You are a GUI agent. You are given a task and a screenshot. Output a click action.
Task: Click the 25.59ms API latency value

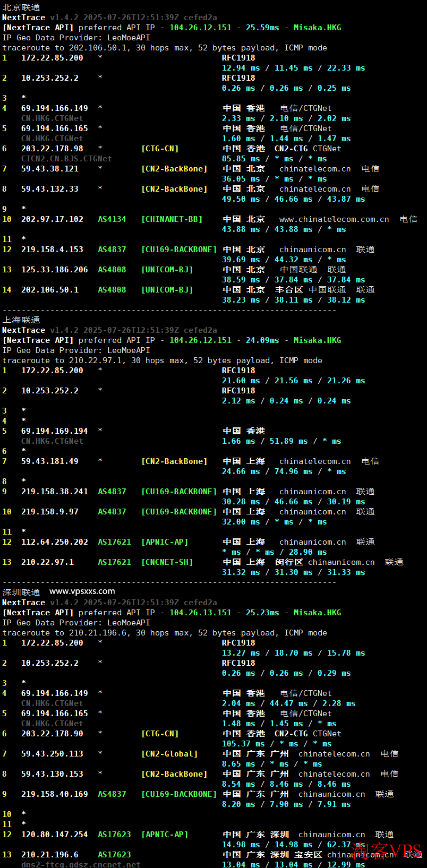262,28
